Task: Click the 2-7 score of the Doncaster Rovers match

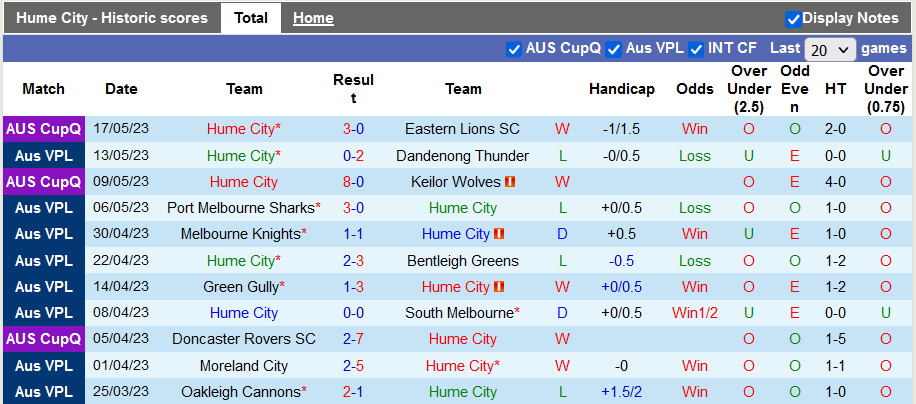Action: 353,339
